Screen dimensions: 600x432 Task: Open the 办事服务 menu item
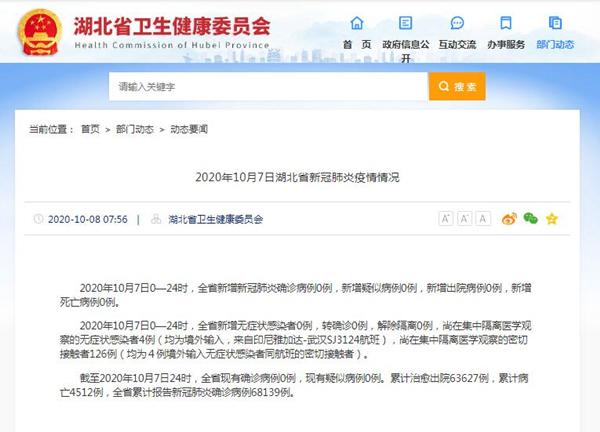[506, 45]
